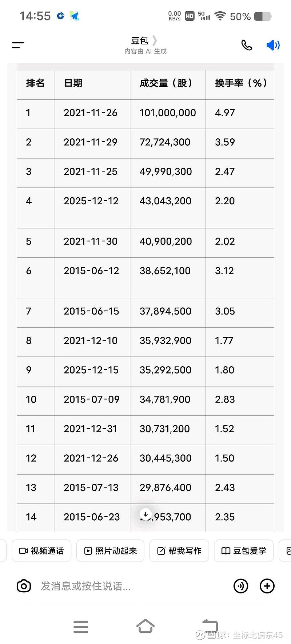This screenshot has width=291, height=644.
Task: Open the camera icon
Action: point(24,586)
